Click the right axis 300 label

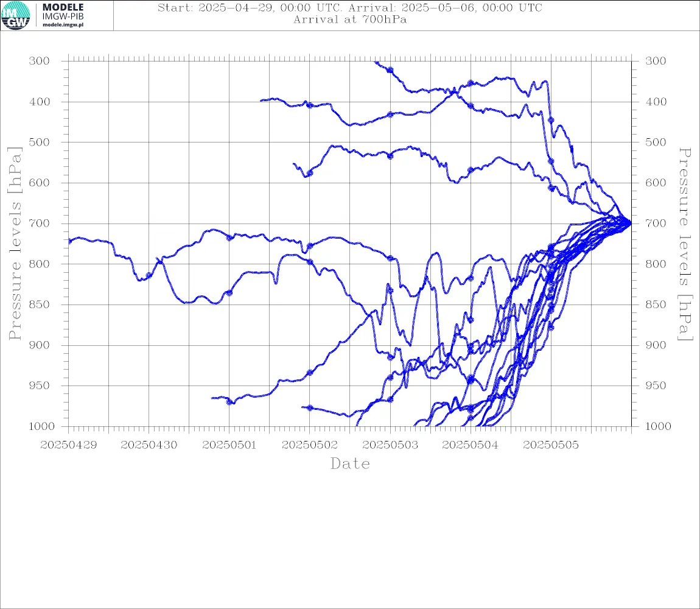click(656, 62)
